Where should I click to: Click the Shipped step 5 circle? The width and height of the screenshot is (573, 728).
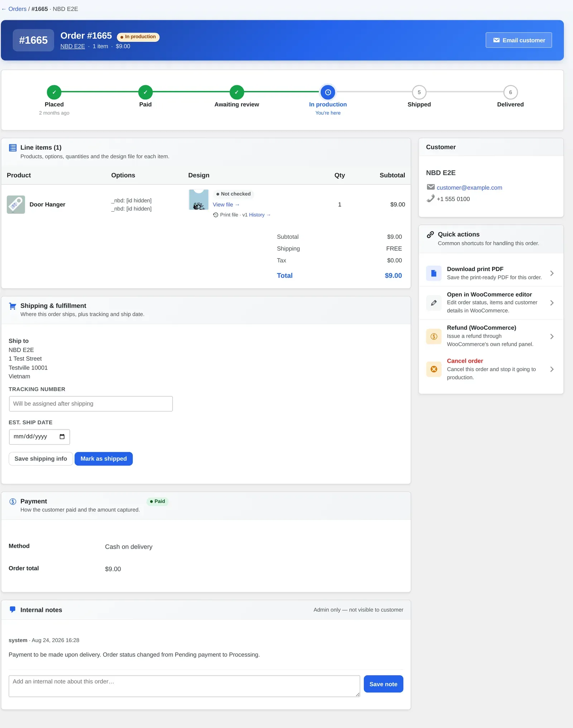pyautogui.click(x=419, y=92)
